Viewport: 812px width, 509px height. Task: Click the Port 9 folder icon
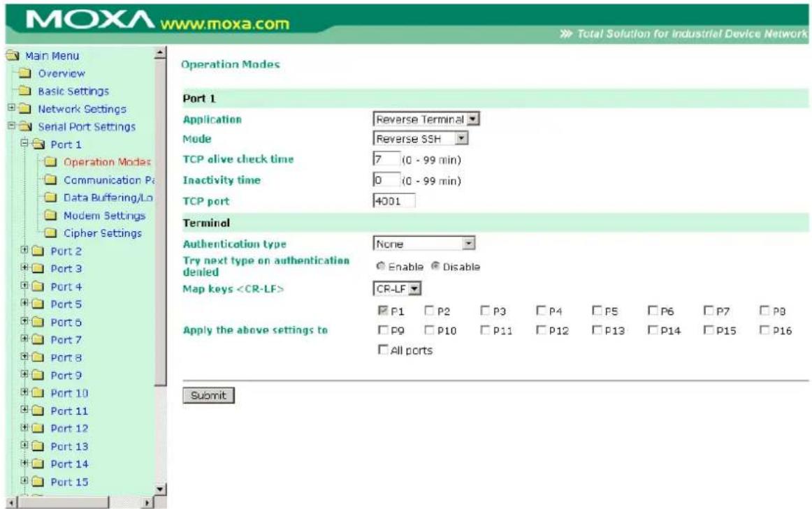tap(38, 376)
